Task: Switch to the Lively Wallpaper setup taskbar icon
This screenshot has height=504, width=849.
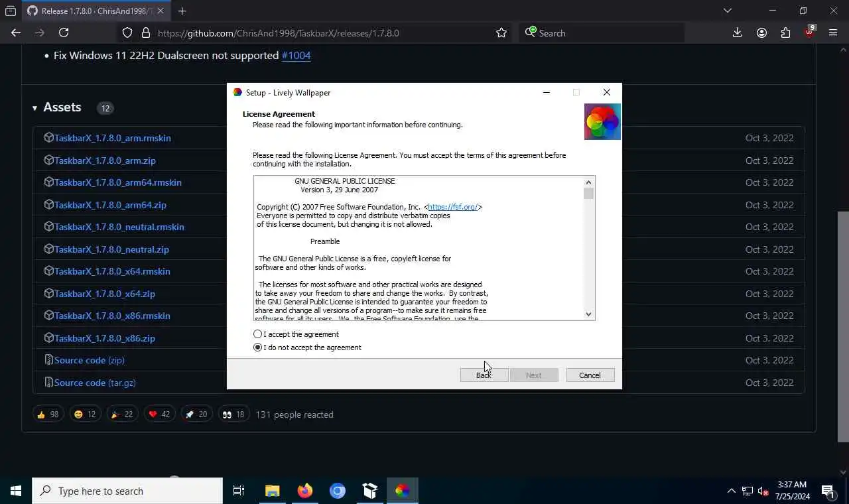Action: click(x=403, y=491)
